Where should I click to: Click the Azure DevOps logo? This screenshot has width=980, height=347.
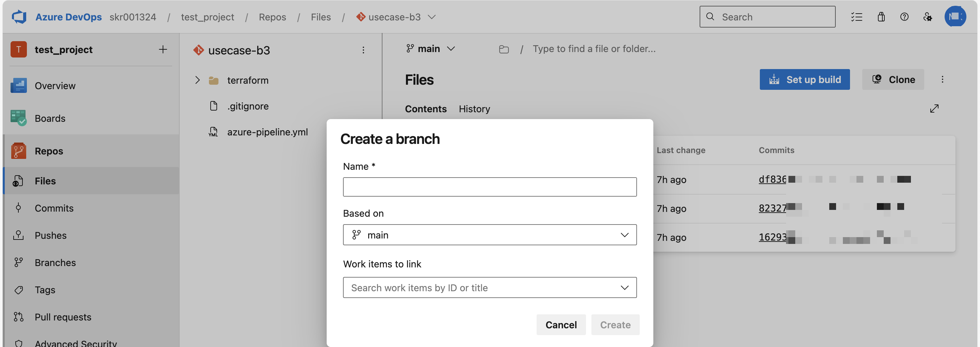click(19, 17)
